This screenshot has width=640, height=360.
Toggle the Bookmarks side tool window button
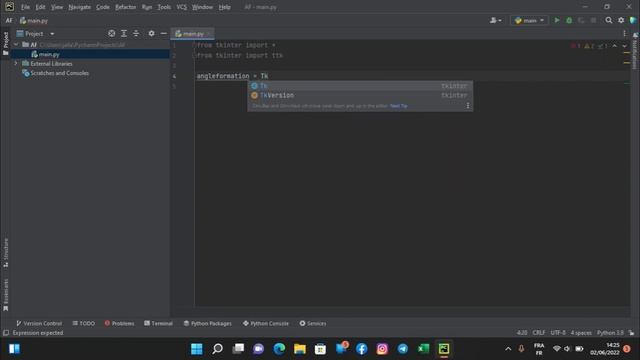click(x=5, y=295)
